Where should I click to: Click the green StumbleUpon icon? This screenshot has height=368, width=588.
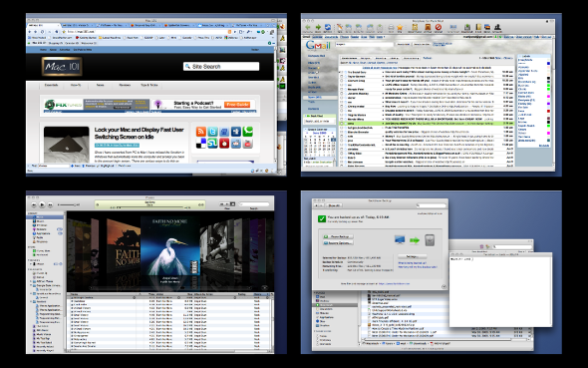point(212,144)
